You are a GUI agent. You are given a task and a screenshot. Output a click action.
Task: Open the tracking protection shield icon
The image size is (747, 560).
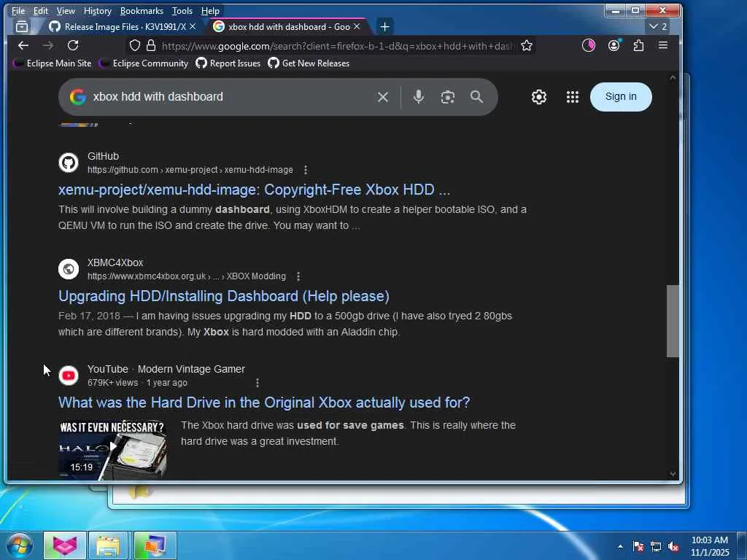click(135, 45)
